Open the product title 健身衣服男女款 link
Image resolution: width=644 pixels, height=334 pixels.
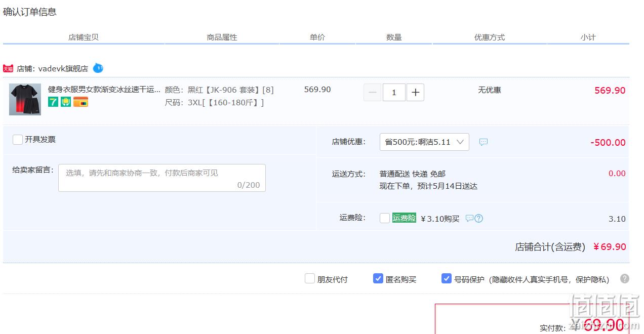[104, 90]
